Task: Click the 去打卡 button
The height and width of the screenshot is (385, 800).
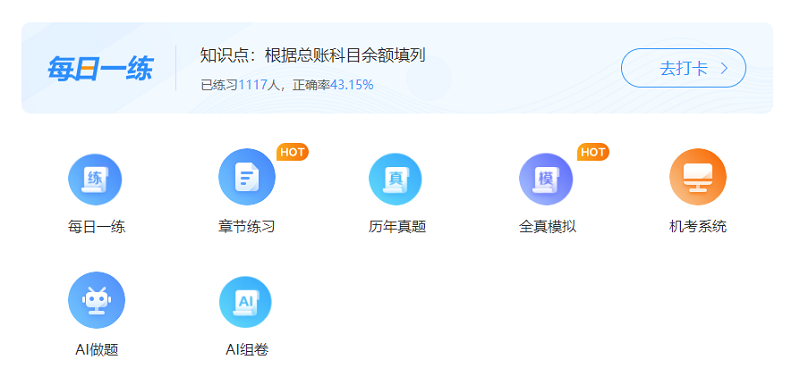Action: coord(683,68)
